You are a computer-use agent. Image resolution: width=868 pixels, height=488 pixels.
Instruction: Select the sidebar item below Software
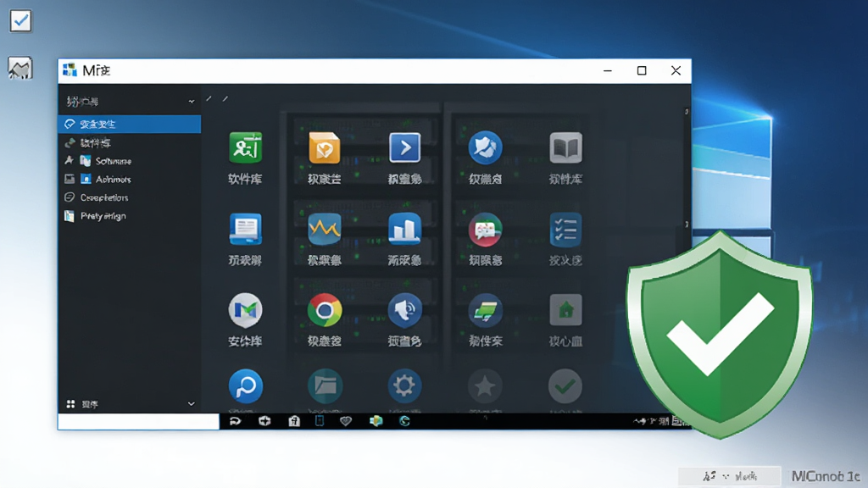[x=130, y=180]
